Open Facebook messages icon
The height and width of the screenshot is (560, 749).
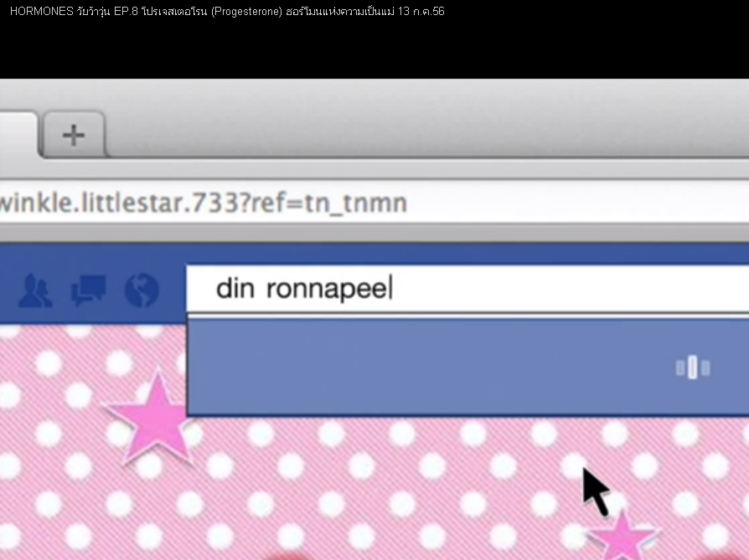pos(88,290)
